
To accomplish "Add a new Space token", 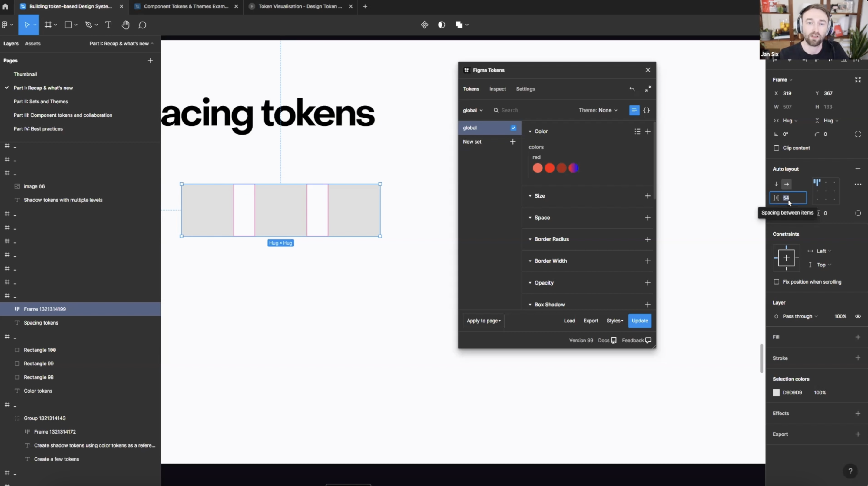I will (648, 218).
